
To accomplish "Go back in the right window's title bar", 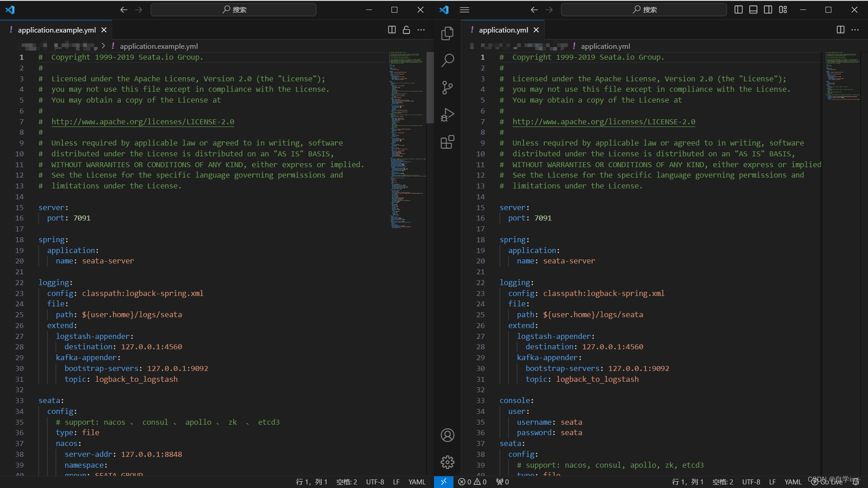I will click(x=534, y=9).
